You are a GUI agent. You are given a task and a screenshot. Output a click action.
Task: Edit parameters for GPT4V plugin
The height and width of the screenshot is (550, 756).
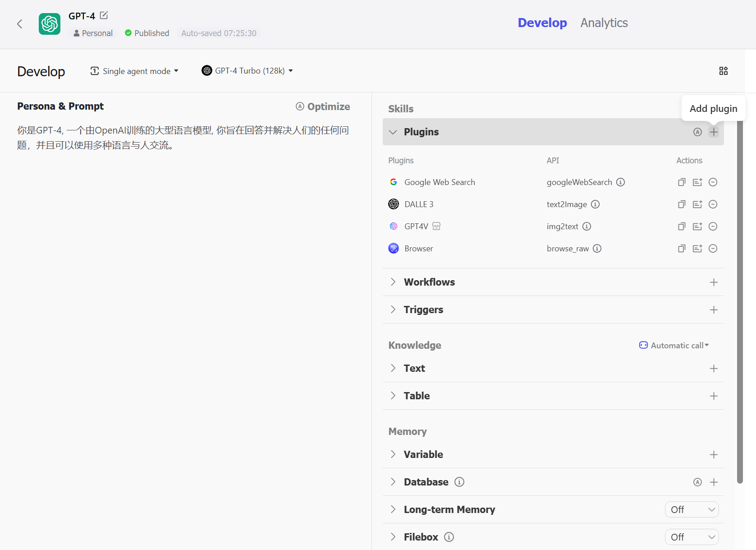click(x=697, y=226)
